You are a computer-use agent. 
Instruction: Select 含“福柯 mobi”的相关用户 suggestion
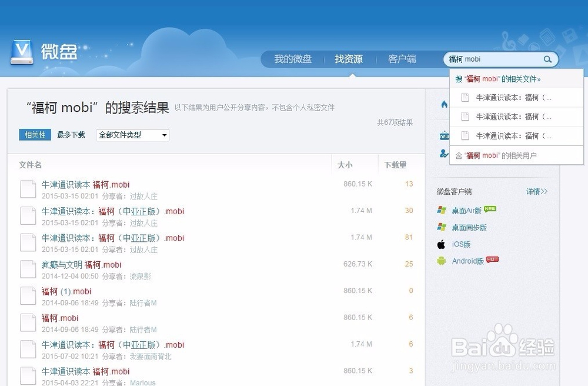[516, 155]
